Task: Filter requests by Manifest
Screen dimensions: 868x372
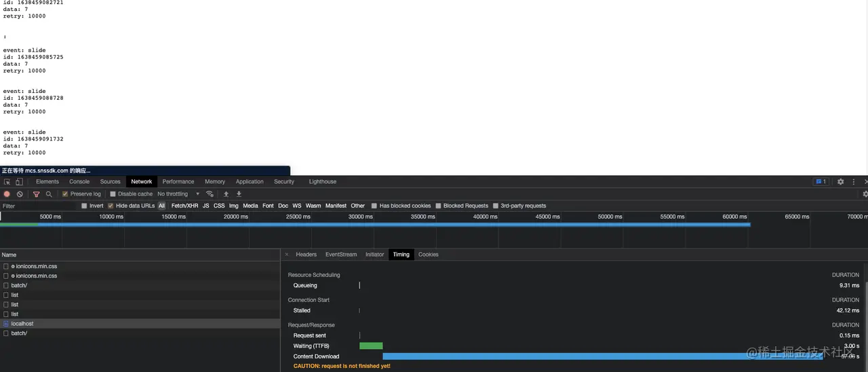Action: 336,206
